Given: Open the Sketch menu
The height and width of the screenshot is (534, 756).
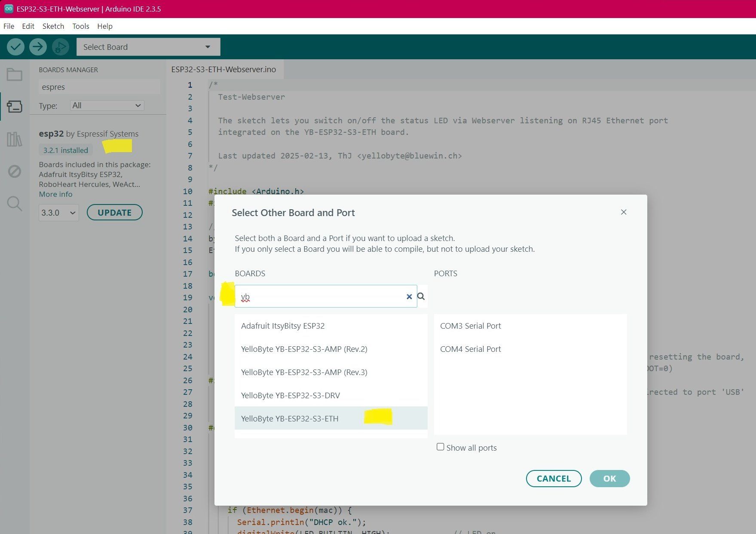Looking at the screenshot, I should [53, 26].
